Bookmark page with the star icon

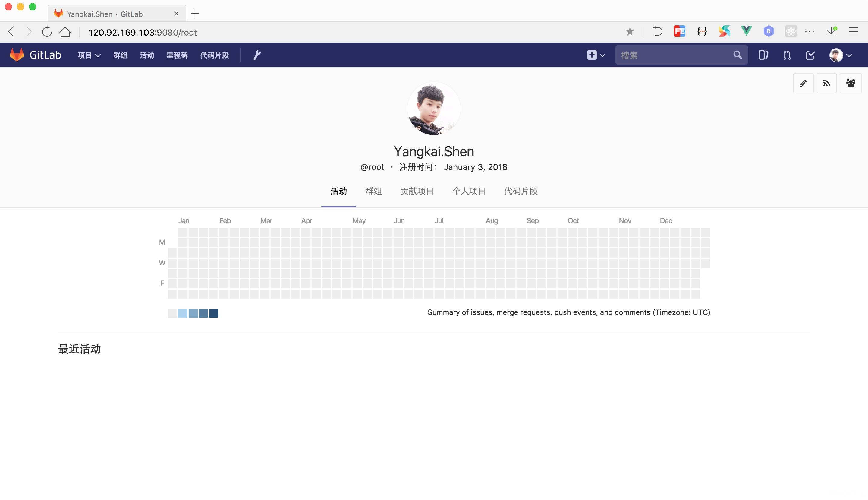630,32
